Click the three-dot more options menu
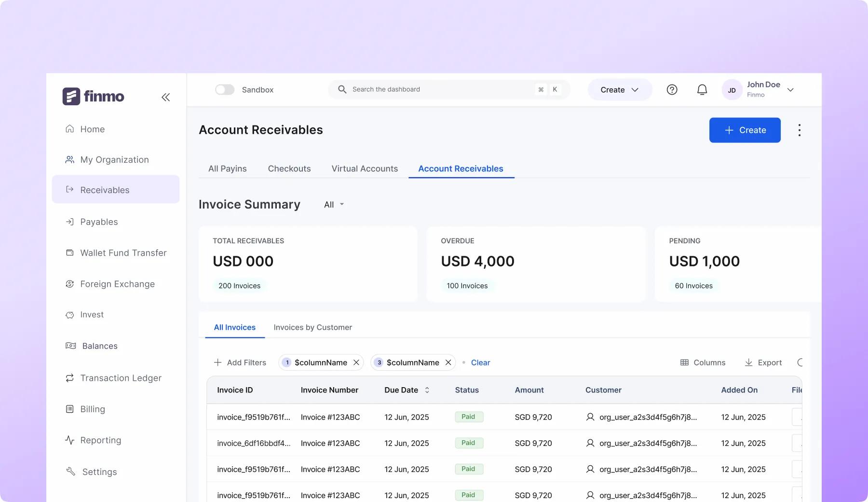868x502 pixels. [x=799, y=130]
